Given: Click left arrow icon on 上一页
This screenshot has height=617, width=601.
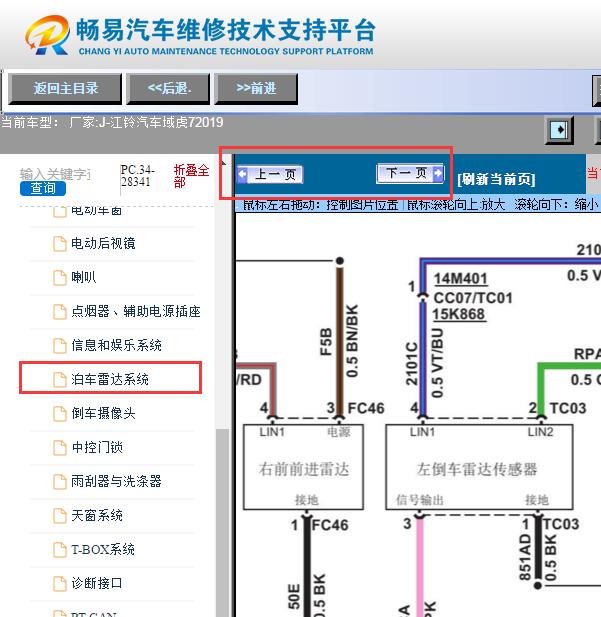Looking at the screenshot, I should pyautogui.click(x=242, y=174).
